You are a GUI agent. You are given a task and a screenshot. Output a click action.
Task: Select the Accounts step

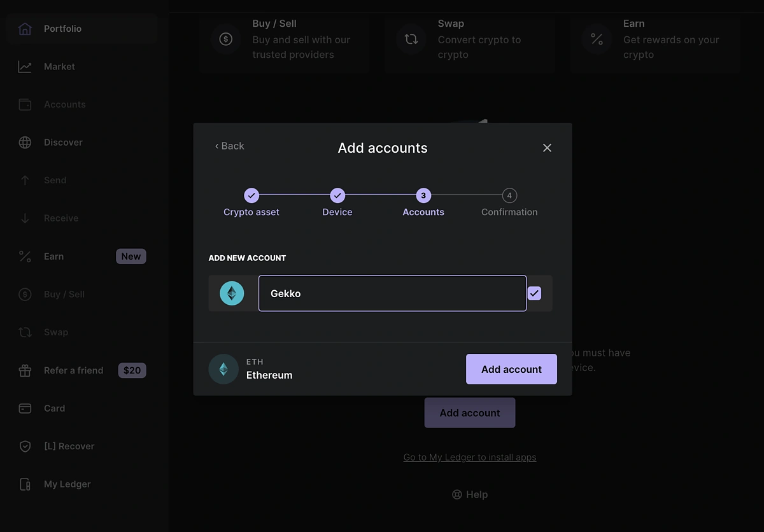click(423, 203)
